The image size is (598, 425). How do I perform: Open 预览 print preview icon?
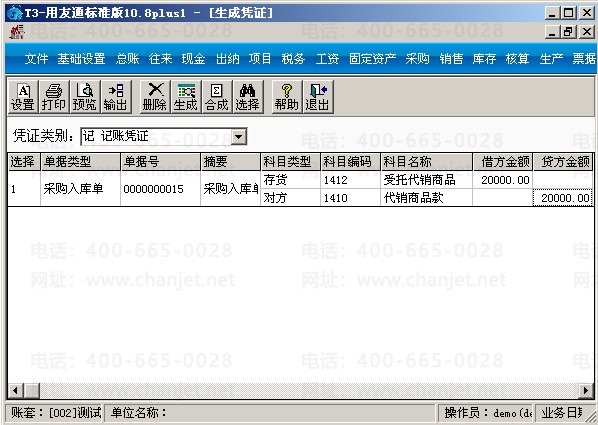[85, 97]
